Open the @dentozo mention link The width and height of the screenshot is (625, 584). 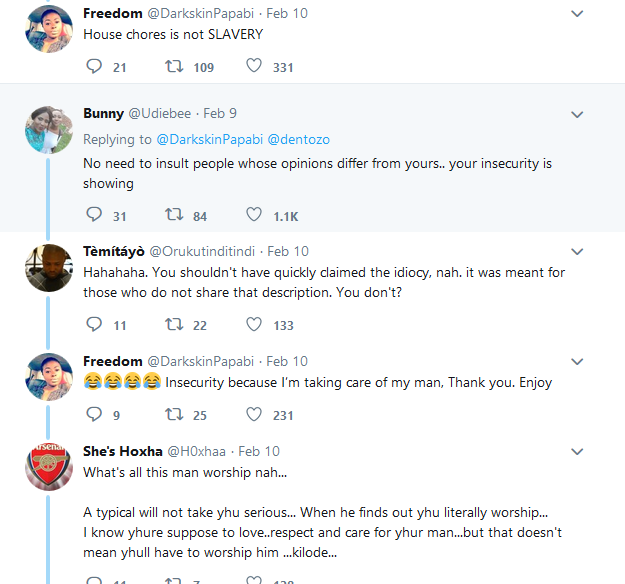[299, 139]
